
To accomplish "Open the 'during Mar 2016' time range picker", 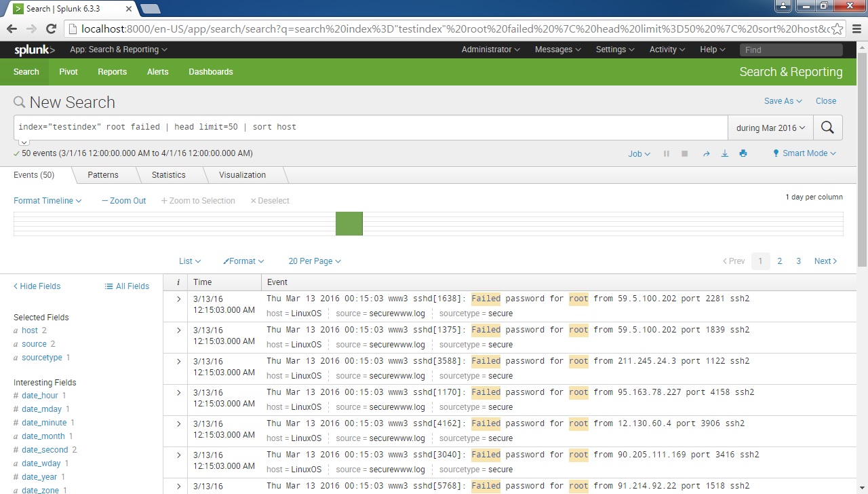I will click(x=770, y=127).
